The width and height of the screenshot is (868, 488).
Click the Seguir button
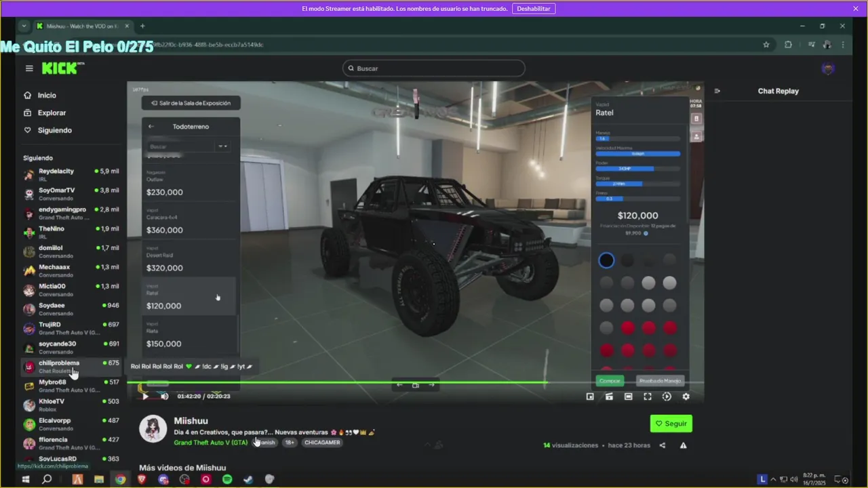click(x=671, y=424)
